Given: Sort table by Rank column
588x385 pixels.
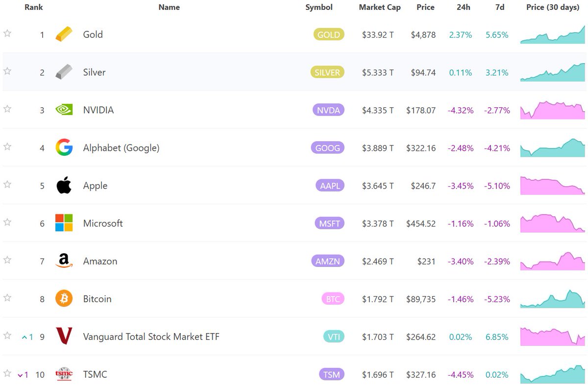Looking at the screenshot, I should pos(34,7).
